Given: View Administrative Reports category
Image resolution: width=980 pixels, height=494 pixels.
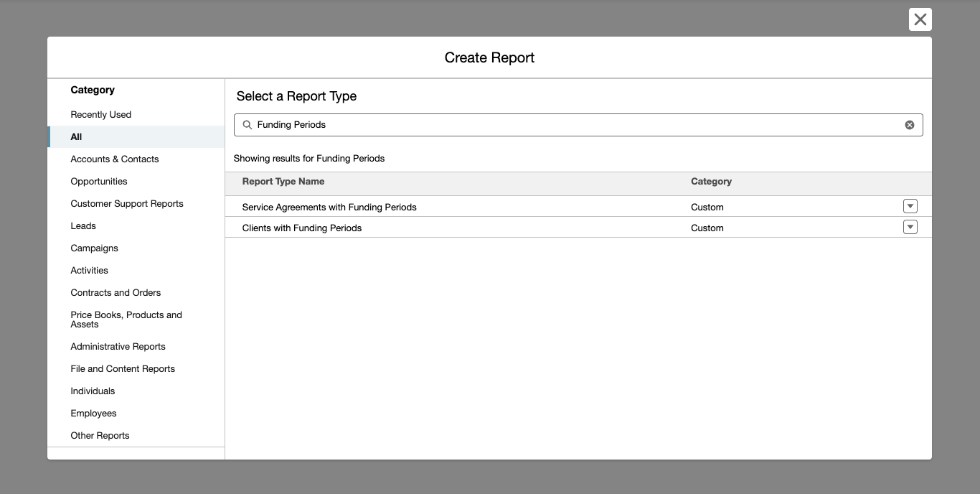Looking at the screenshot, I should [x=118, y=347].
